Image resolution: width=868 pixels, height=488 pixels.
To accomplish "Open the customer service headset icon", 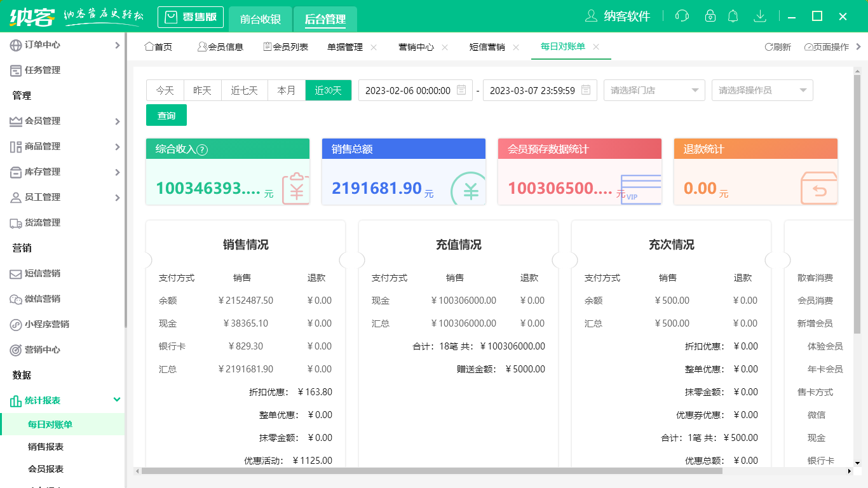I will click(681, 15).
